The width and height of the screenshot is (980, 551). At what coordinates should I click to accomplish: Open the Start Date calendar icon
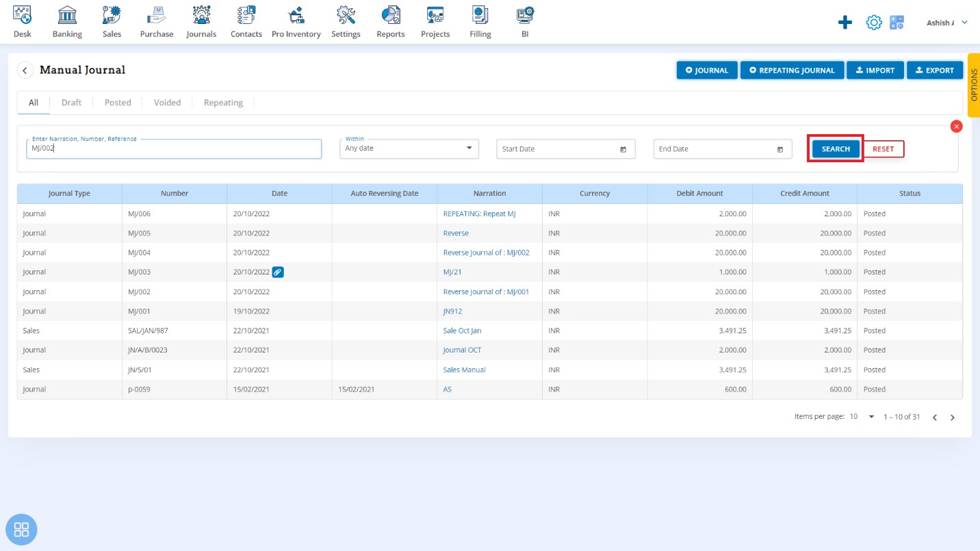point(623,149)
